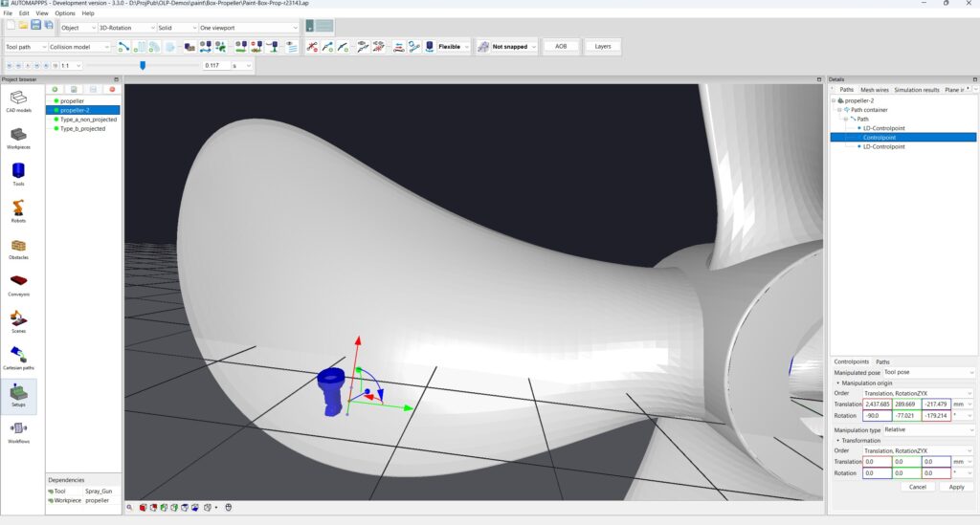Screen dimensions: 980x525
Task: Click the Open folder icon
Action: click(x=23, y=25)
